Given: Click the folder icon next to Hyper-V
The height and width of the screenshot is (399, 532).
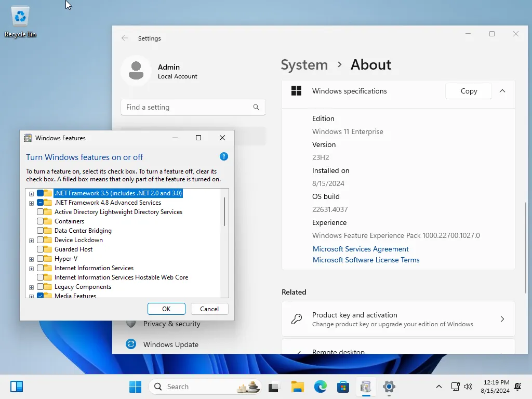Looking at the screenshot, I should coord(48,259).
